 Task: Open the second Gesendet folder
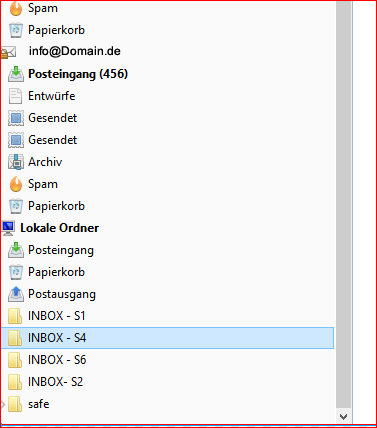[53, 140]
